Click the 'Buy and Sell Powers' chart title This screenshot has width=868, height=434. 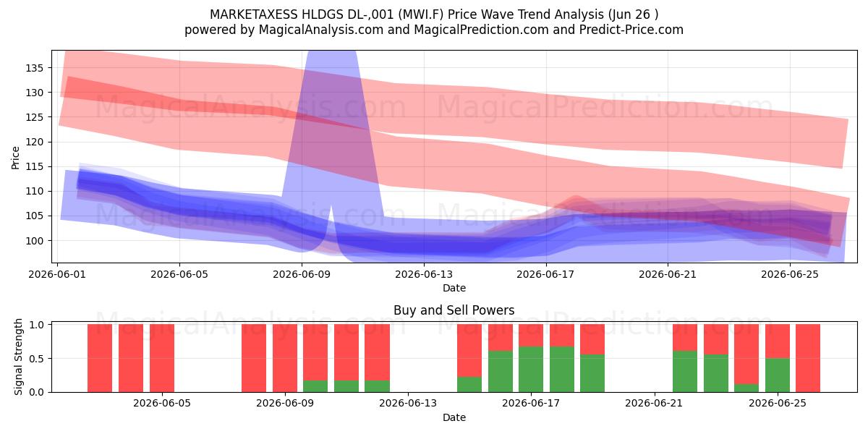click(454, 310)
